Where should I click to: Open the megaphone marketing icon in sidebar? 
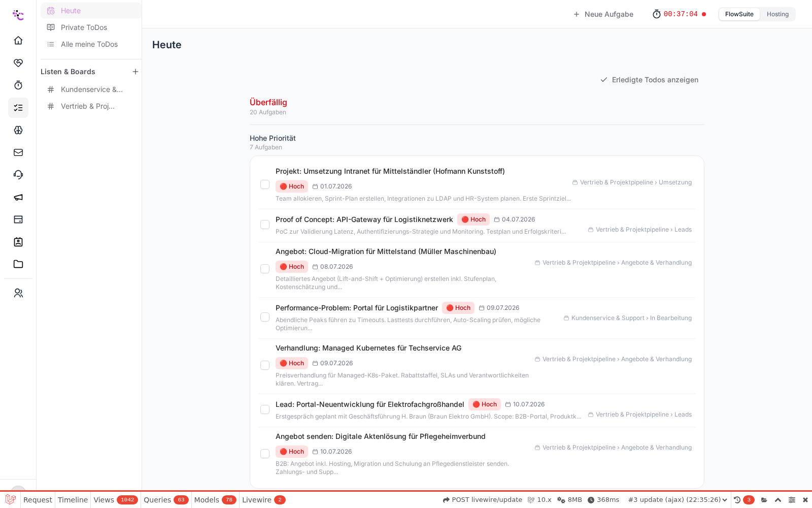coord(18,197)
